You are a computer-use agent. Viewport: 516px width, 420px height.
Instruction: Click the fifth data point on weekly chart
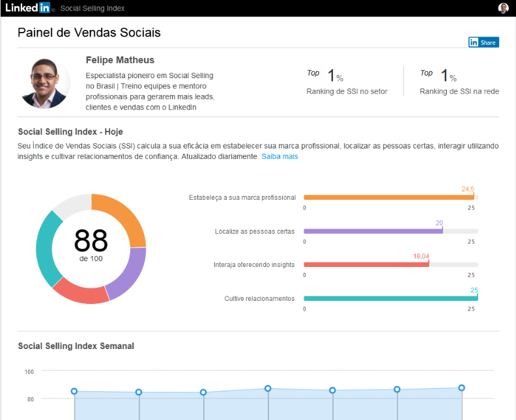(332, 390)
